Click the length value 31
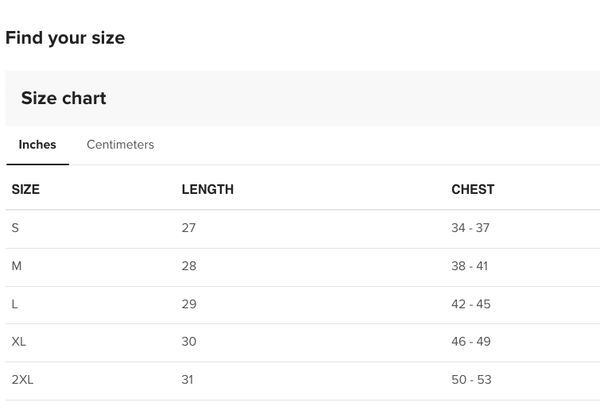This screenshot has height=410, width=600. click(x=188, y=380)
